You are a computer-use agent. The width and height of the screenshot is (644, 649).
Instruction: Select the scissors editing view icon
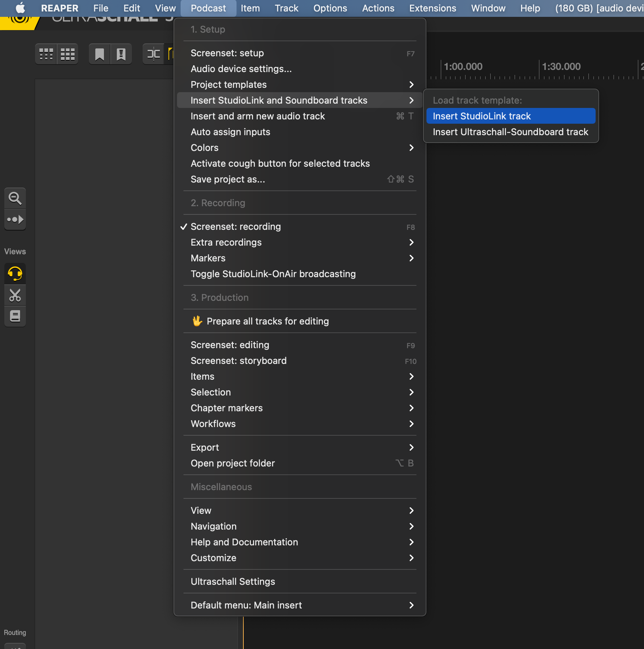(15, 295)
